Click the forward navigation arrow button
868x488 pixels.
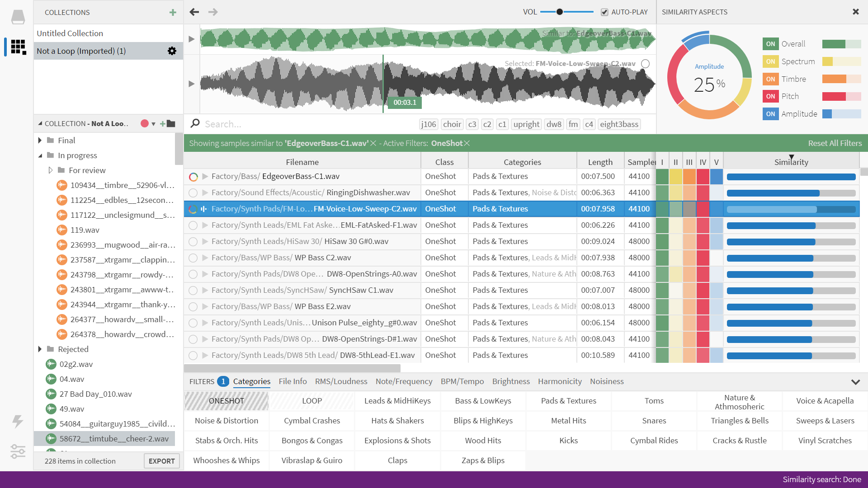[213, 11]
